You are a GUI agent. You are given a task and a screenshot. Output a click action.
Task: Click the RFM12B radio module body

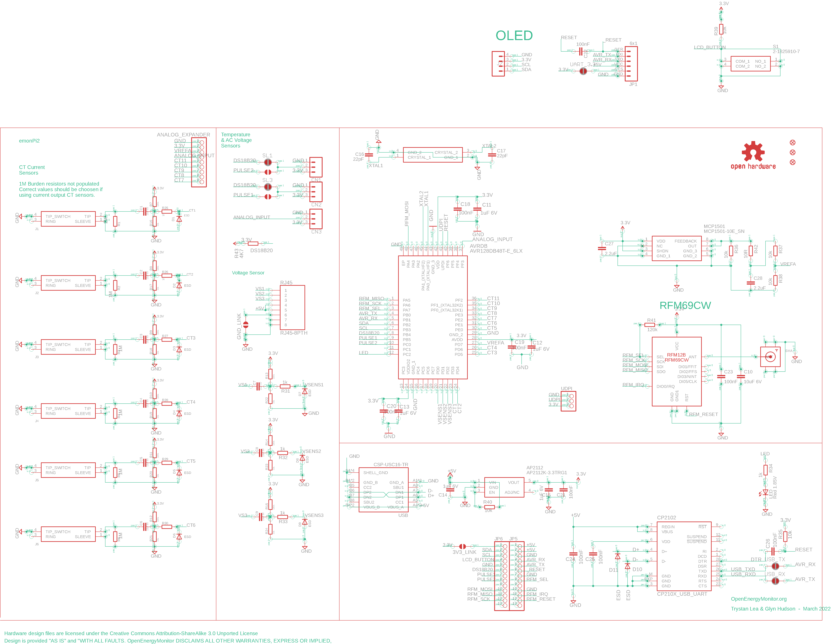[x=677, y=371]
